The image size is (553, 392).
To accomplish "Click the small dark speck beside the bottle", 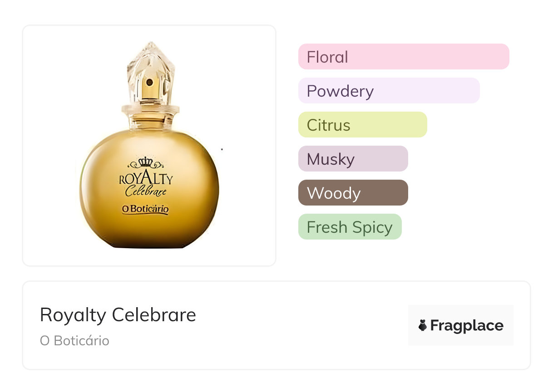I will (x=222, y=149).
